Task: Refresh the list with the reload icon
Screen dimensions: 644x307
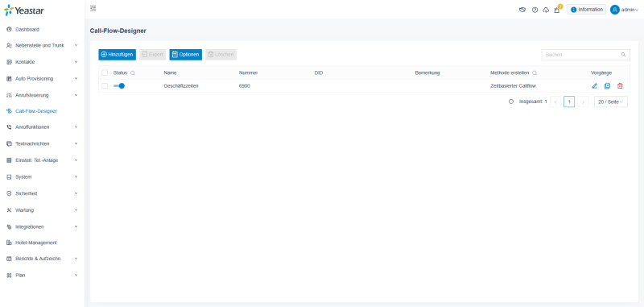Action: coord(511,102)
